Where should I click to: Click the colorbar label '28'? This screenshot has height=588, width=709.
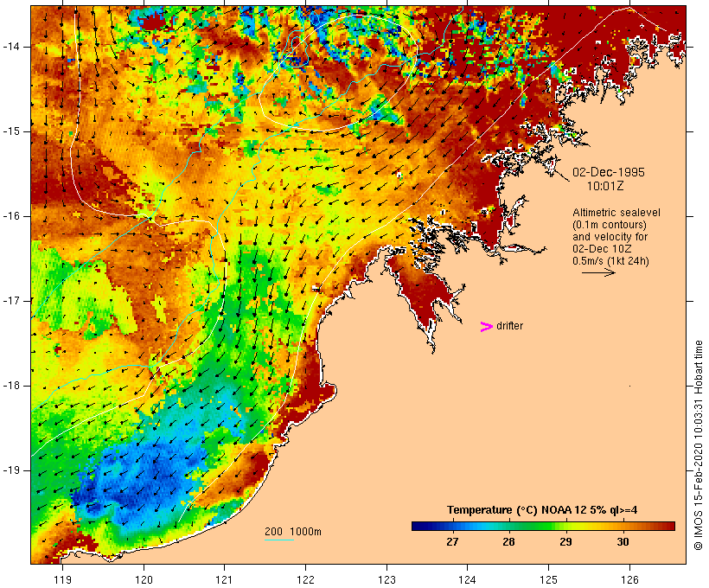point(508,541)
